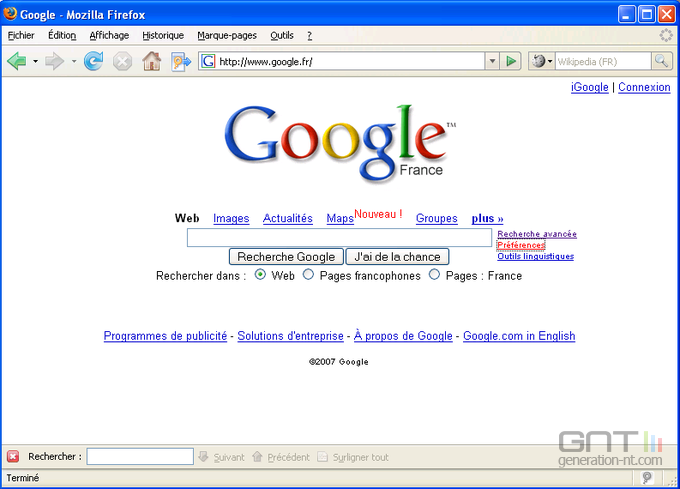Click the Rechercher find-in-page field
The width and height of the screenshot is (680, 489).
click(140, 456)
